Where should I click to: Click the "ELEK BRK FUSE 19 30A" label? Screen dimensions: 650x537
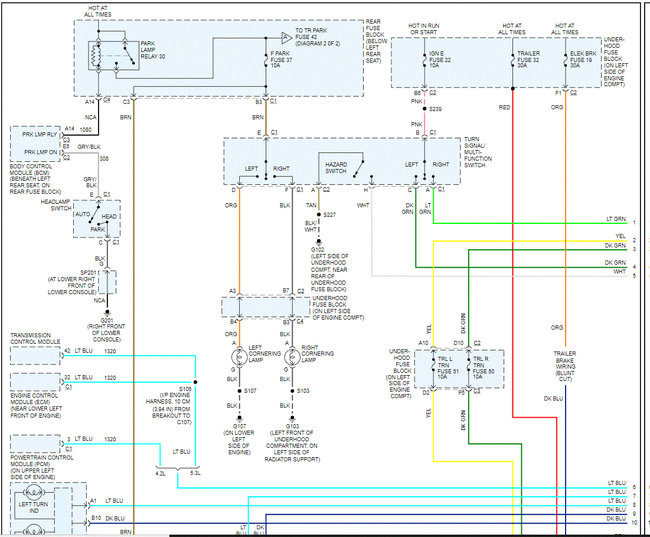coord(583,59)
